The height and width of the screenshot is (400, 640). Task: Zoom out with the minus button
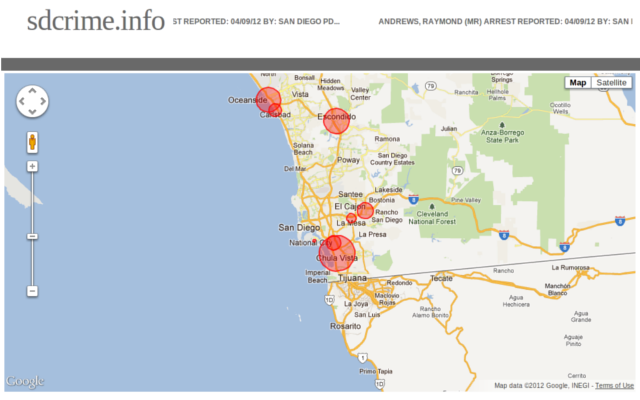click(x=32, y=291)
